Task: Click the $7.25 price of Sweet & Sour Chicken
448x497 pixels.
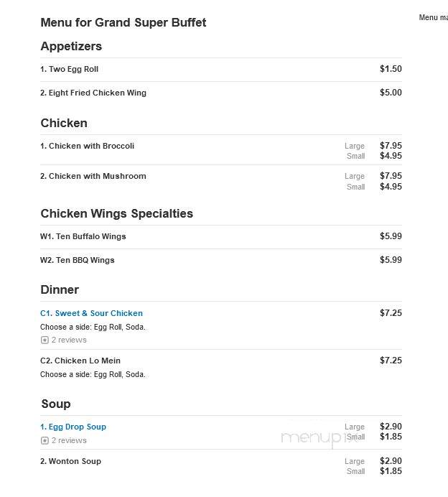Action: (391, 313)
